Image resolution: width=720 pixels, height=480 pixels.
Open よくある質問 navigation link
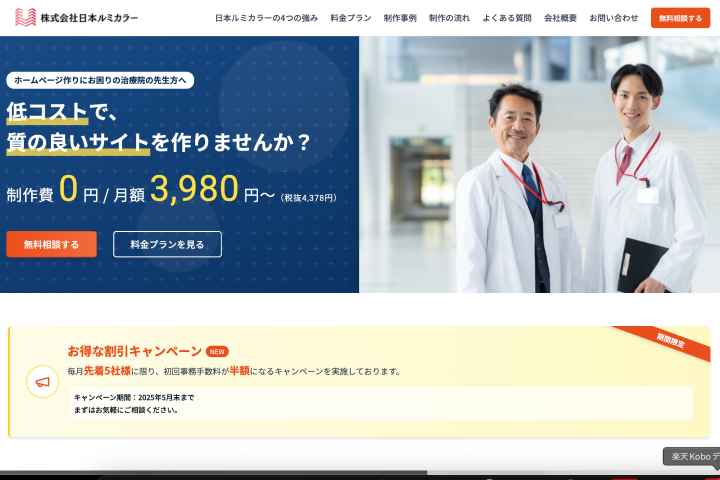pos(507,18)
